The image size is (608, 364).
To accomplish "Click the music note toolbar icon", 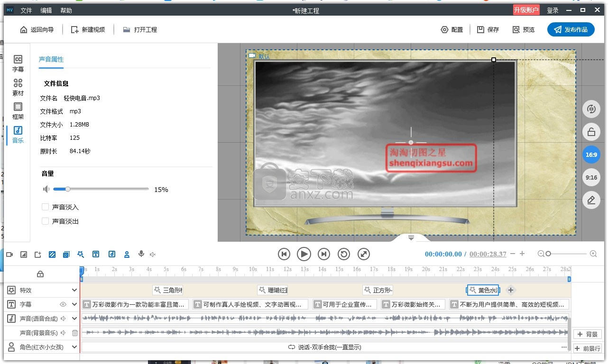I will point(111,255).
